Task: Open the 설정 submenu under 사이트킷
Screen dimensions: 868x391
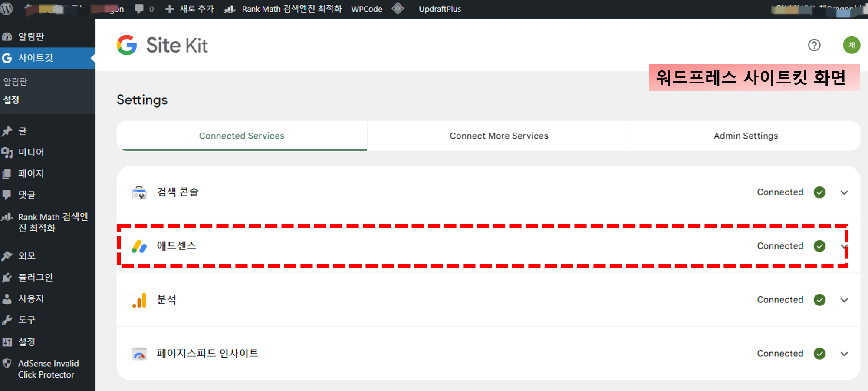Action: pos(11,100)
